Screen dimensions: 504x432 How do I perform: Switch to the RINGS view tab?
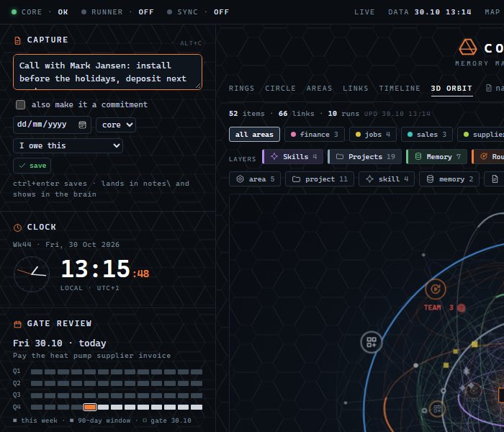(241, 89)
